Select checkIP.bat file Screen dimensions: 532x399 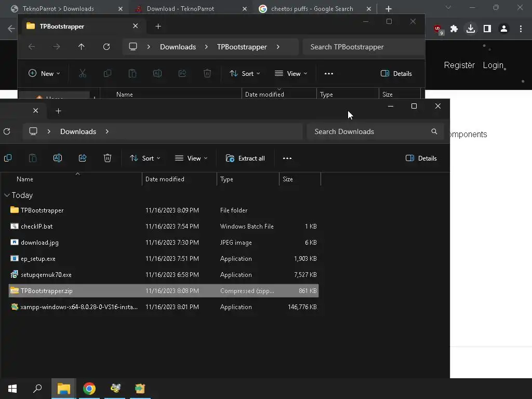164,227
